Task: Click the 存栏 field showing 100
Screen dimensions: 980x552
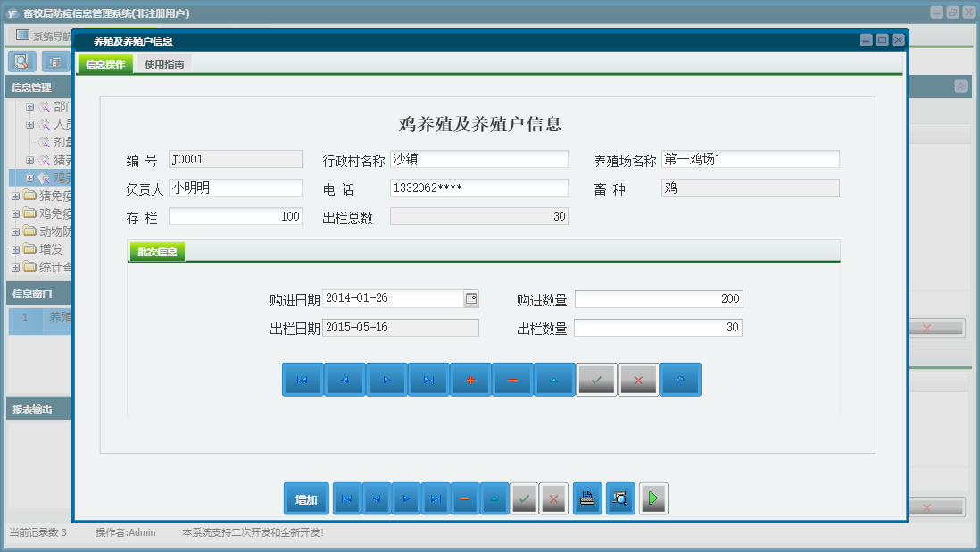Action: click(236, 216)
